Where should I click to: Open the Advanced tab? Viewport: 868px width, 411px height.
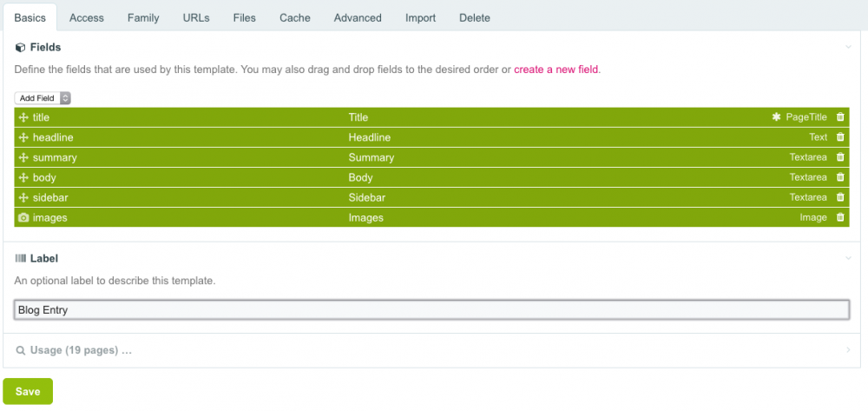coord(358,17)
